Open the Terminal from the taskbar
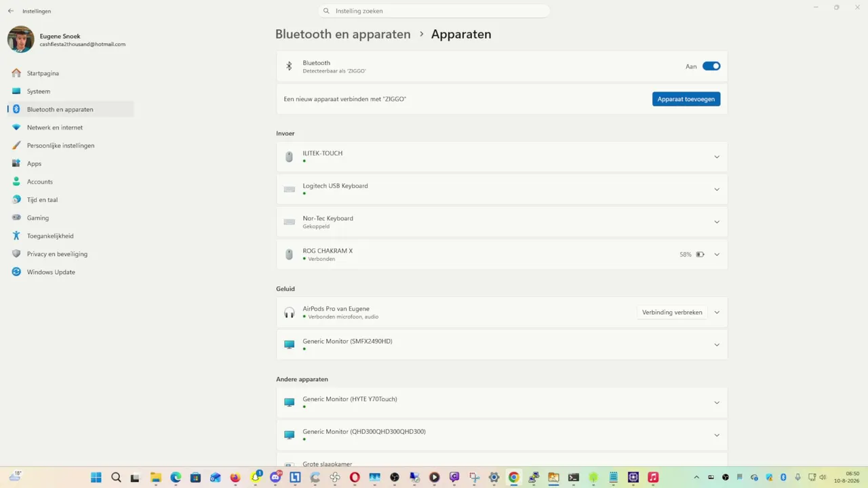 [x=574, y=477]
